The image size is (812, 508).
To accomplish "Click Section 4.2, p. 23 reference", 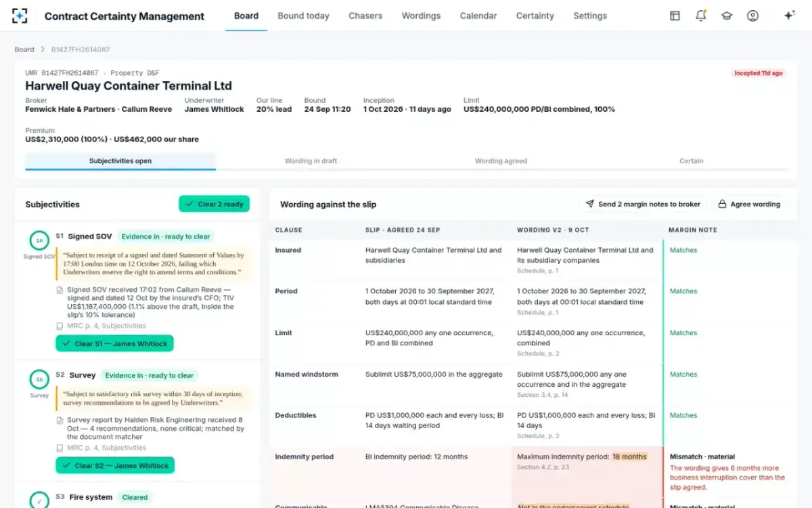I will [543, 467].
